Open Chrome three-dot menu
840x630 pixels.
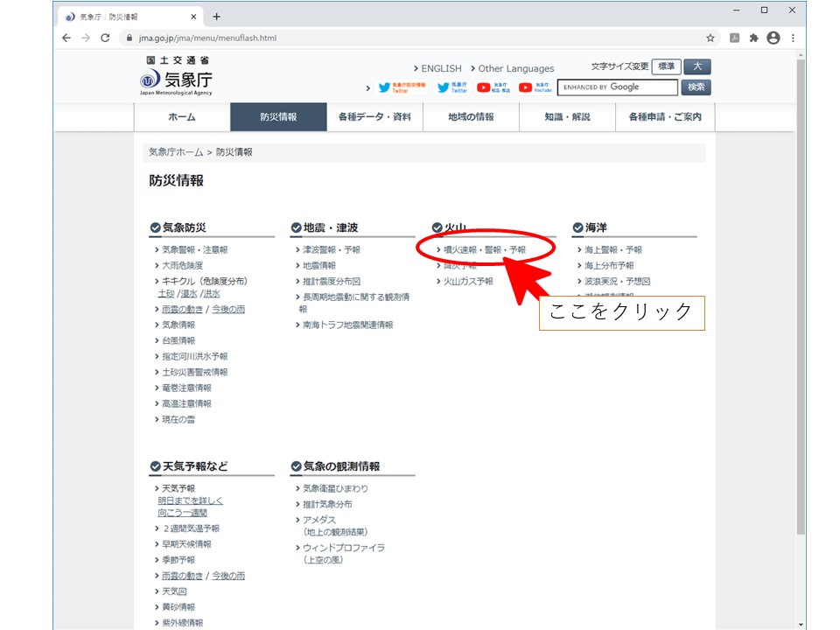coord(793,38)
